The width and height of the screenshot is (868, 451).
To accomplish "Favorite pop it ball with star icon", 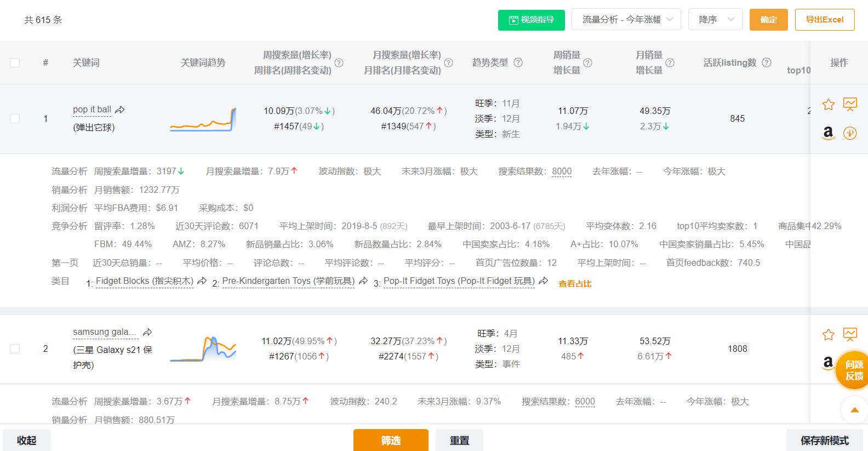I will click(828, 104).
